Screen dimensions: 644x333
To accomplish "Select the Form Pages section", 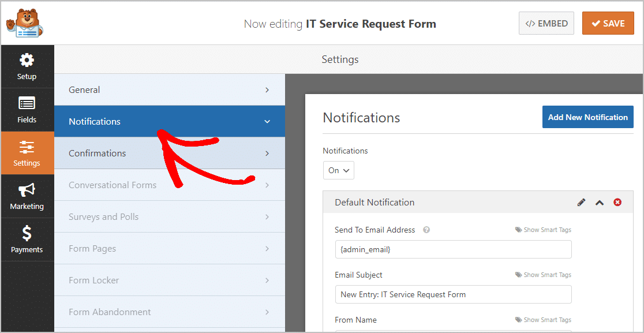I will 170,248.
